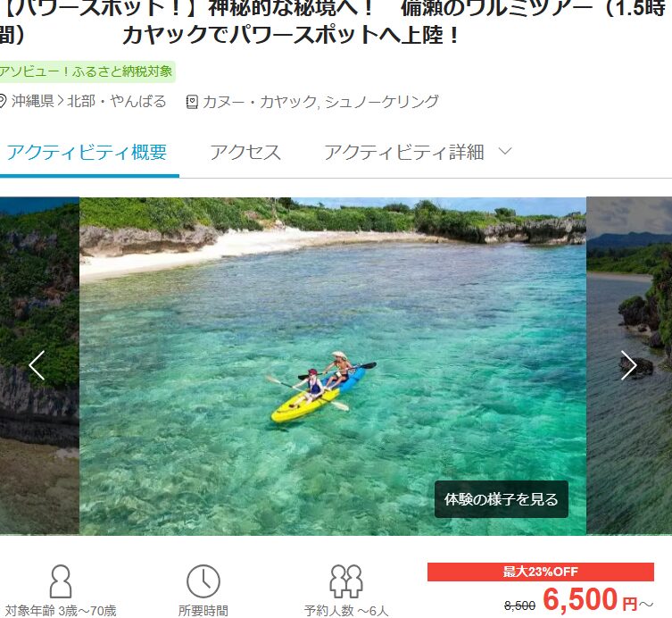Click the group size people icon
This screenshot has height=618, width=672.
(346, 581)
